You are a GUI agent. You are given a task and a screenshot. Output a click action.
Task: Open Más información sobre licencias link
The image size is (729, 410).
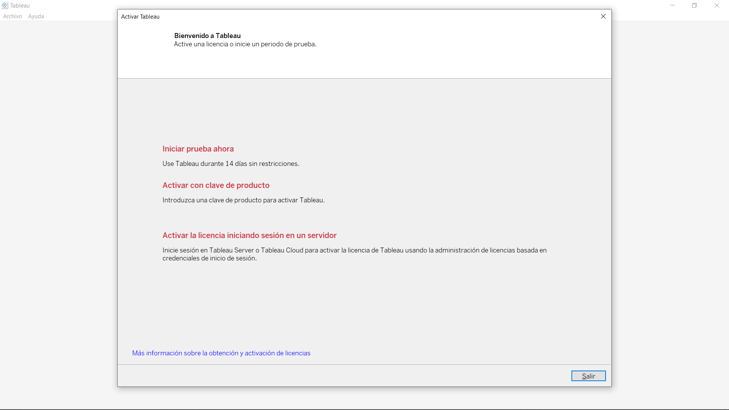(x=221, y=353)
